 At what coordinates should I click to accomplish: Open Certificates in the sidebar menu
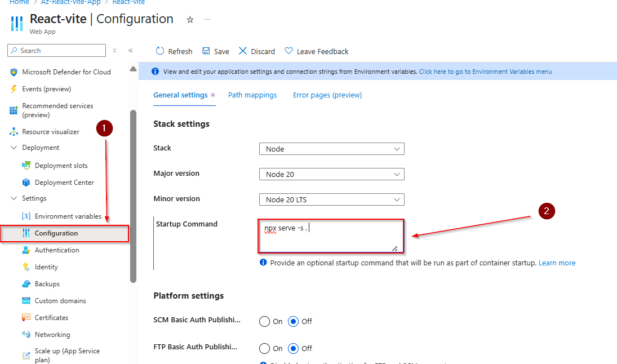pos(51,318)
